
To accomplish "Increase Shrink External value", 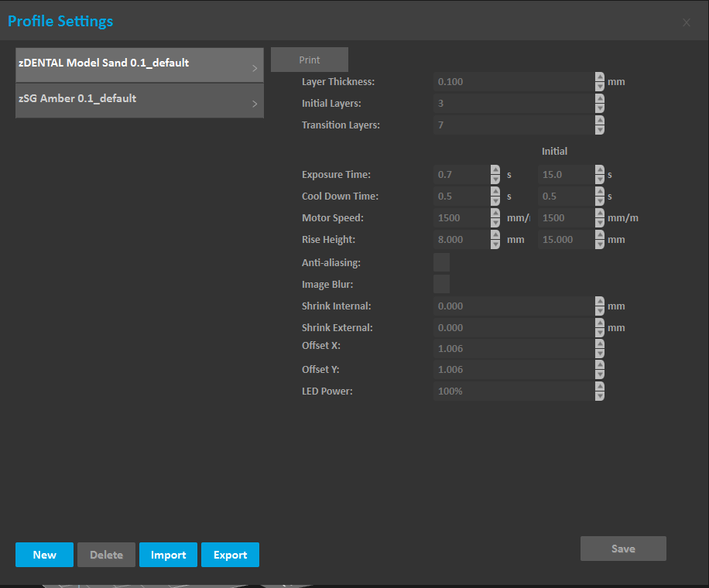I will point(600,323).
